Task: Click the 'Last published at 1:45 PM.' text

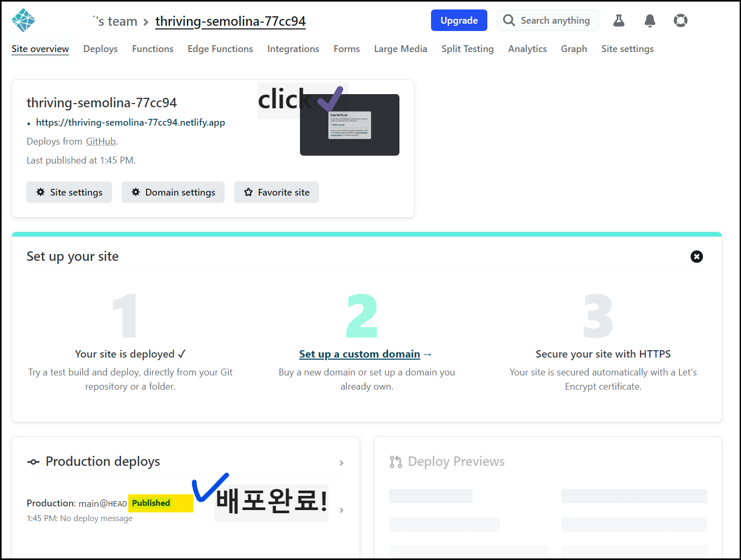Action: pos(81,160)
